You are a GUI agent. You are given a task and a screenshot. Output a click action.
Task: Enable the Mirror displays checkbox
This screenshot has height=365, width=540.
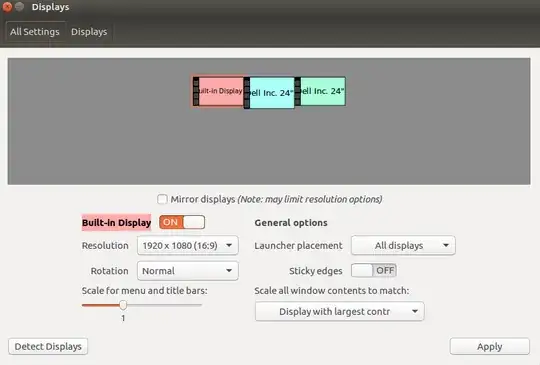[x=162, y=199]
